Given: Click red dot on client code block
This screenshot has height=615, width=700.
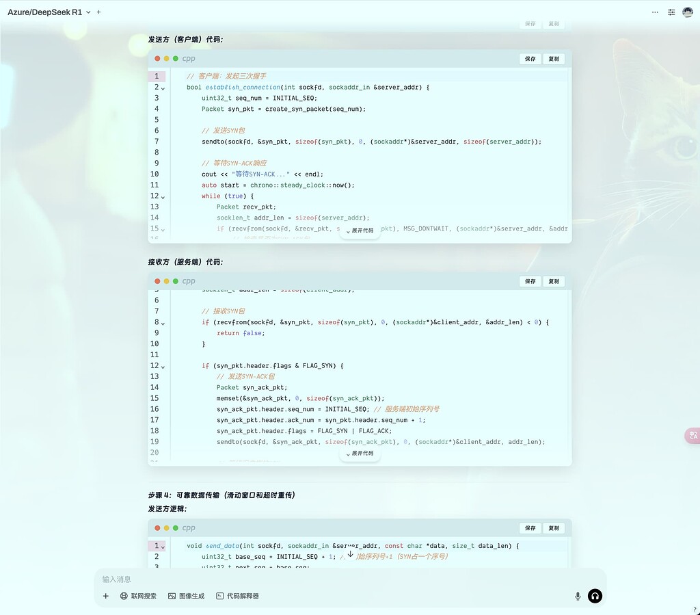Looking at the screenshot, I should 157,59.
